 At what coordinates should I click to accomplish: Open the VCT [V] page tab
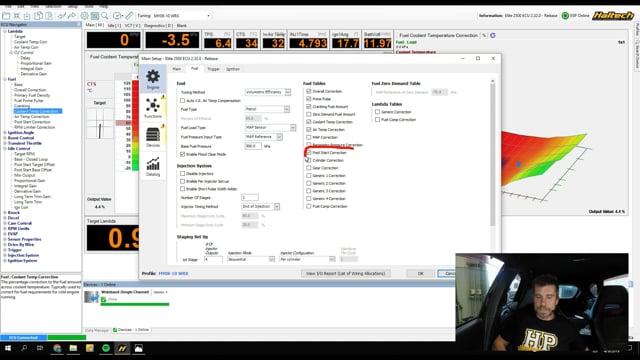pyautogui.click(x=132, y=25)
